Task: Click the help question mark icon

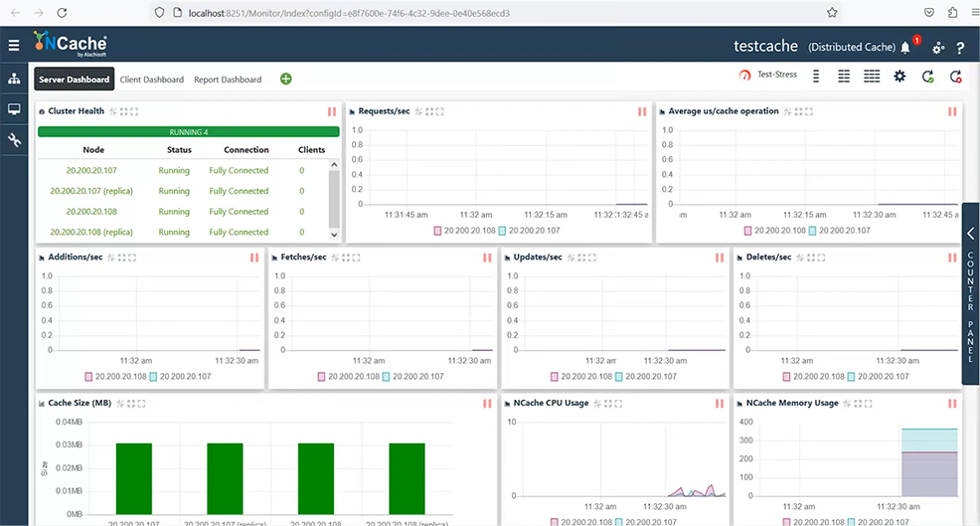Action: click(960, 48)
